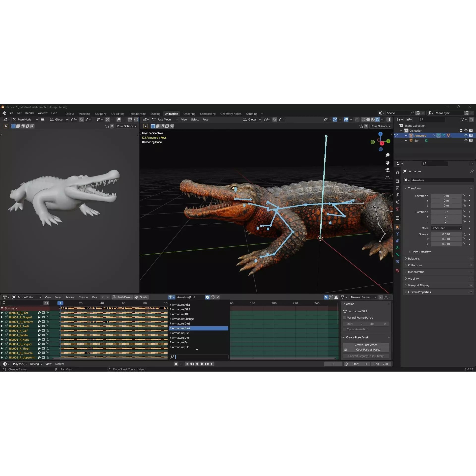Open the Channel menu in the Dope Sheet
This screenshot has width=476, height=476.
click(x=84, y=297)
